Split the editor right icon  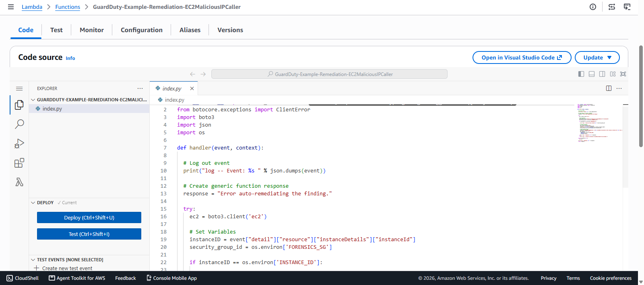tap(609, 88)
